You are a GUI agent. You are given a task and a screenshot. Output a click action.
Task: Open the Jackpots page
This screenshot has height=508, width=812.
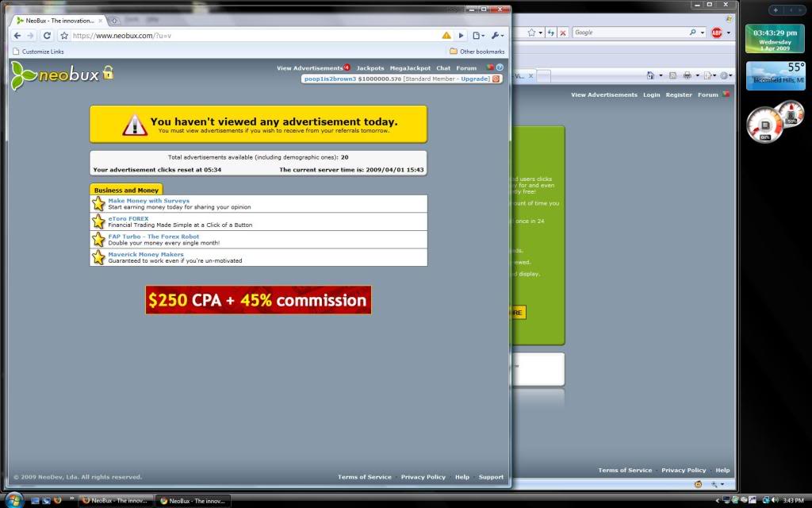tap(370, 68)
